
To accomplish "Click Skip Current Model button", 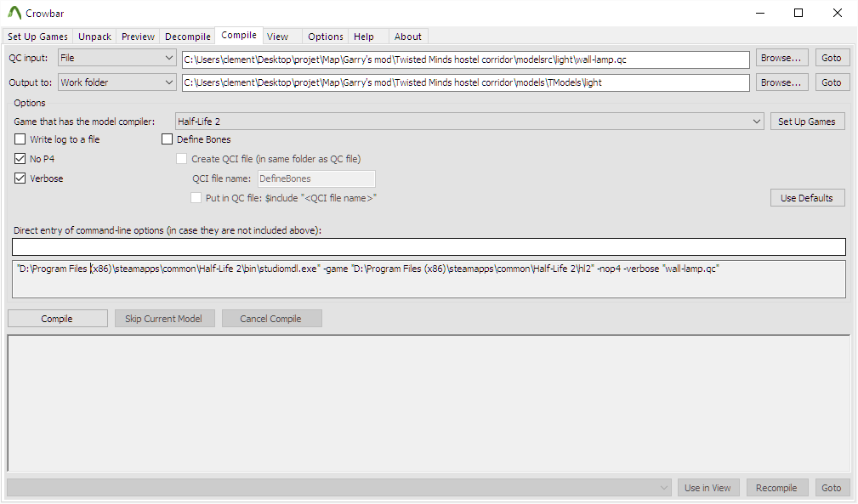I will tap(164, 319).
